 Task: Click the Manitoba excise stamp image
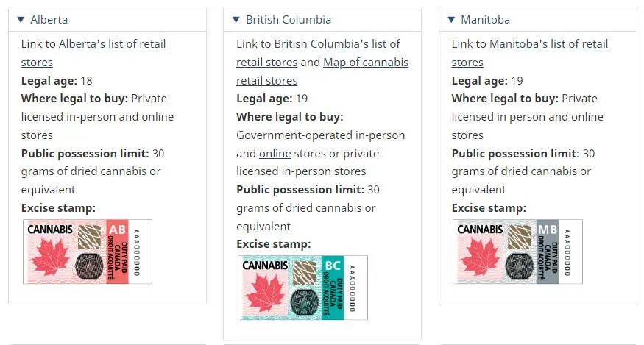517,252
